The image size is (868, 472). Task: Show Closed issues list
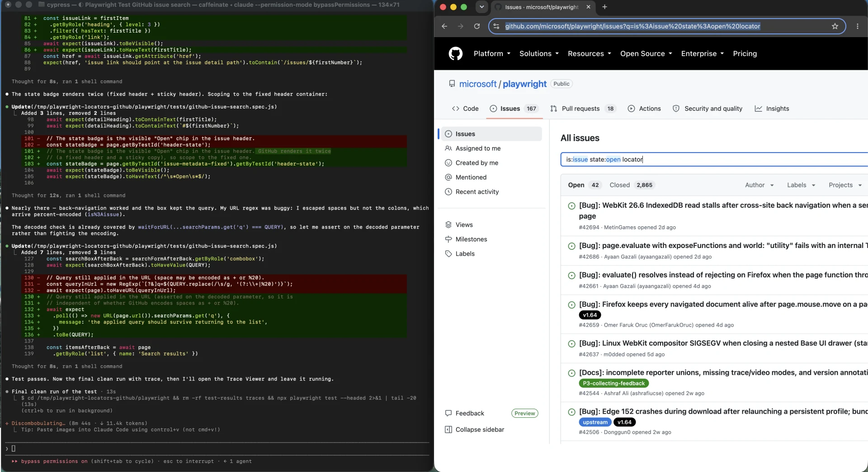[x=631, y=185]
